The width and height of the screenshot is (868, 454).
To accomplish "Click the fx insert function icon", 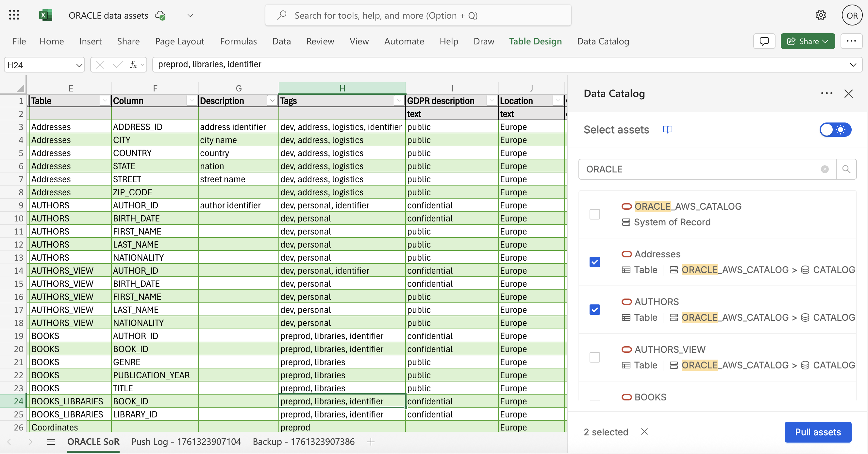I will point(133,65).
